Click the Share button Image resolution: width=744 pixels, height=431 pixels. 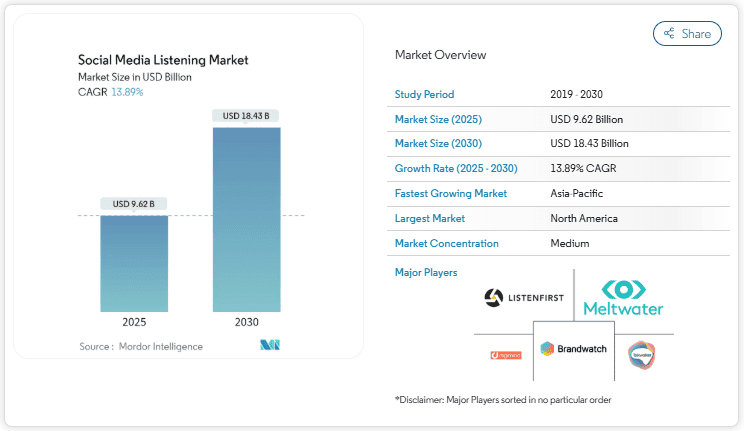(x=687, y=34)
